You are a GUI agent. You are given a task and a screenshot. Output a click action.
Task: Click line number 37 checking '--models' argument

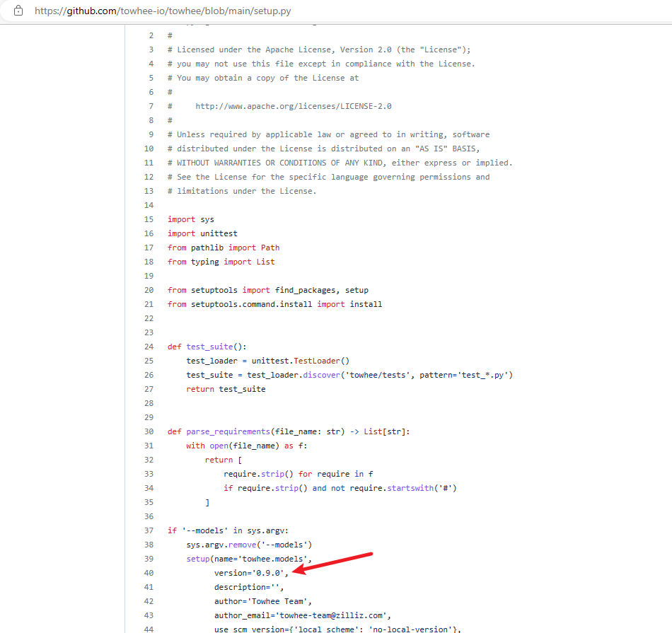click(x=149, y=530)
